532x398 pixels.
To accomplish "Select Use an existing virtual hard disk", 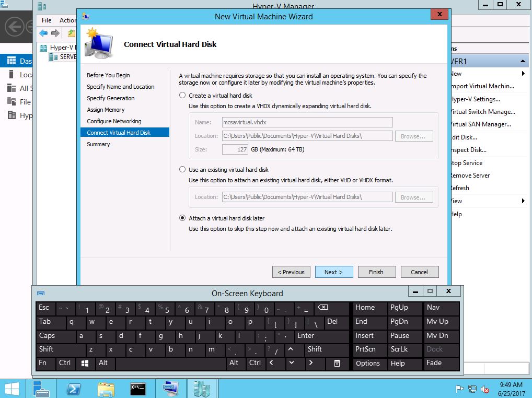I will point(182,170).
